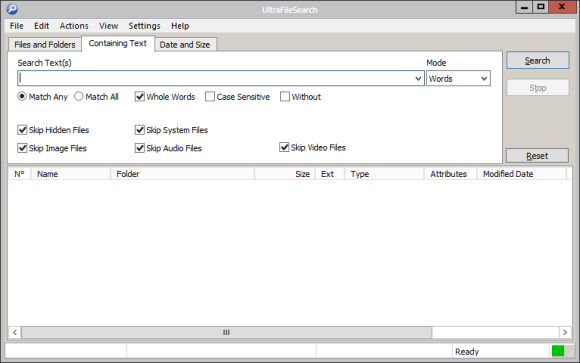The height and width of the screenshot is (363, 580).
Task: Sort results by Ext column header
Action: point(330,174)
